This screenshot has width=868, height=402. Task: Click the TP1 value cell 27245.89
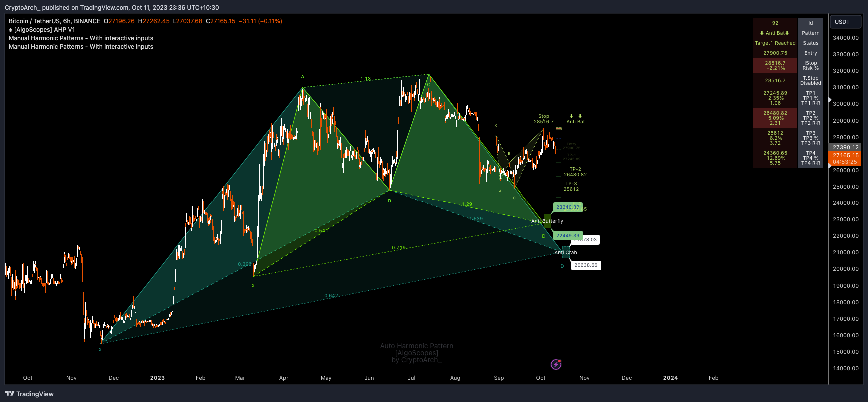coord(775,98)
